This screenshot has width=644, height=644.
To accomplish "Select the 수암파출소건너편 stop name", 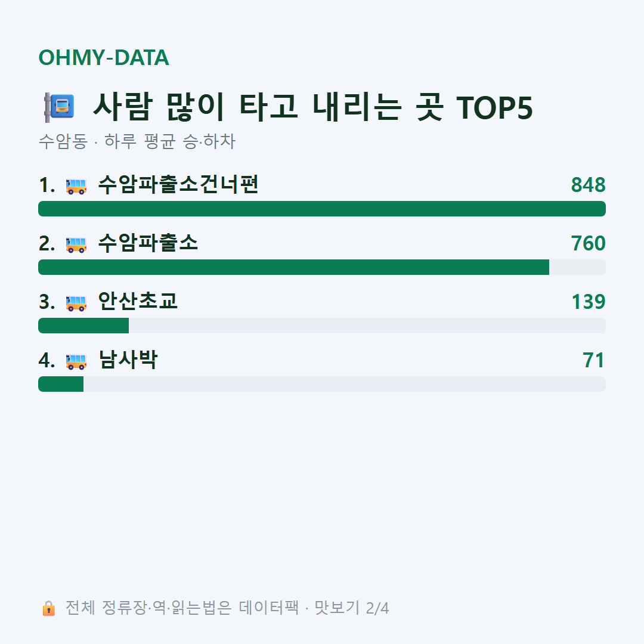I will [178, 184].
